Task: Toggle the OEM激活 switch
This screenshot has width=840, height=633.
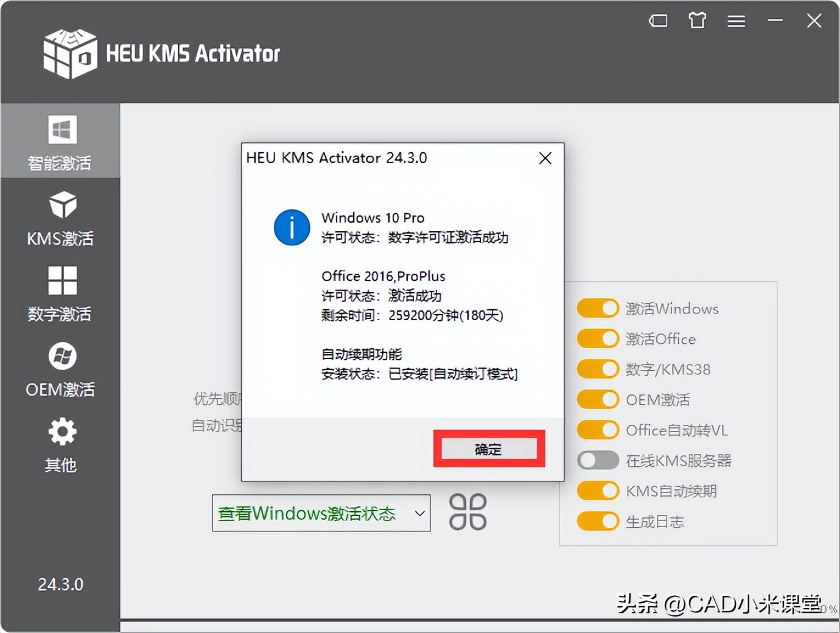Action: click(x=598, y=400)
